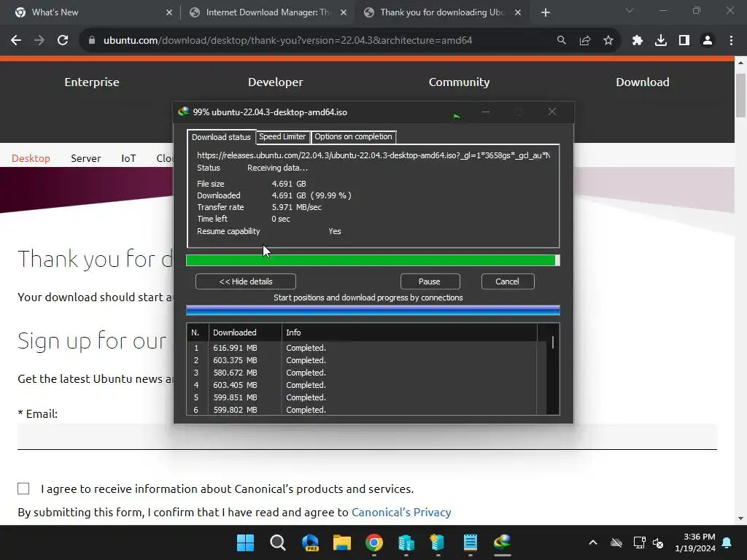Open the notification bell in taskbar
This screenshot has height=560, width=747.
pos(727,542)
